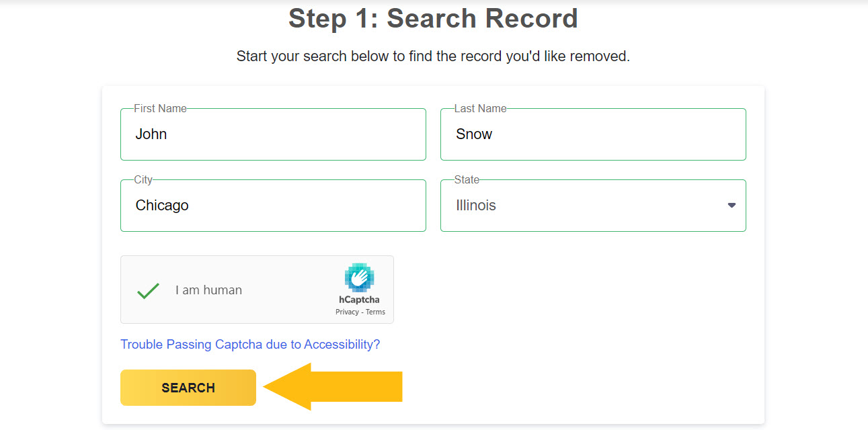Click the Last Name field containing Snow
The width and height of the screenshot is (868, 430).
(x=593, y=134)
